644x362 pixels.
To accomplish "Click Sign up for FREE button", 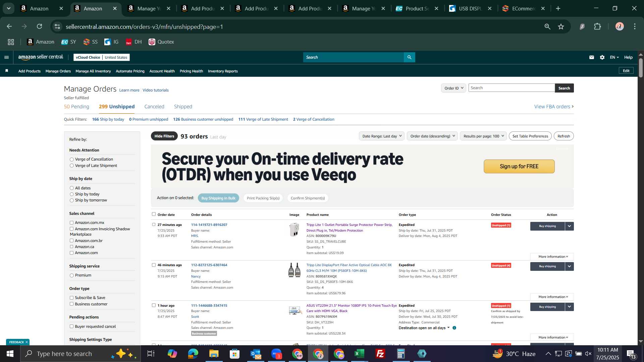I will point(519,167).
